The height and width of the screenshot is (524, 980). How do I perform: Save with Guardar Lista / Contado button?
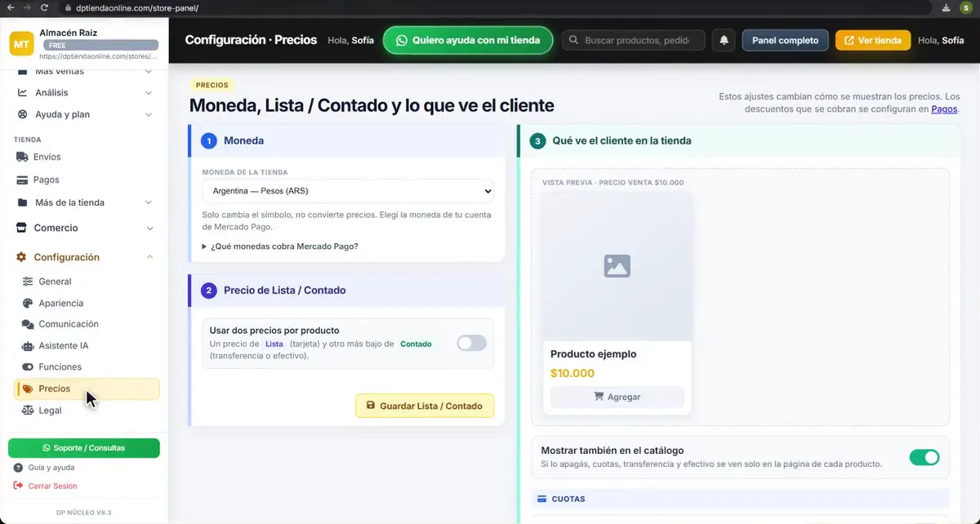[425, 406]
